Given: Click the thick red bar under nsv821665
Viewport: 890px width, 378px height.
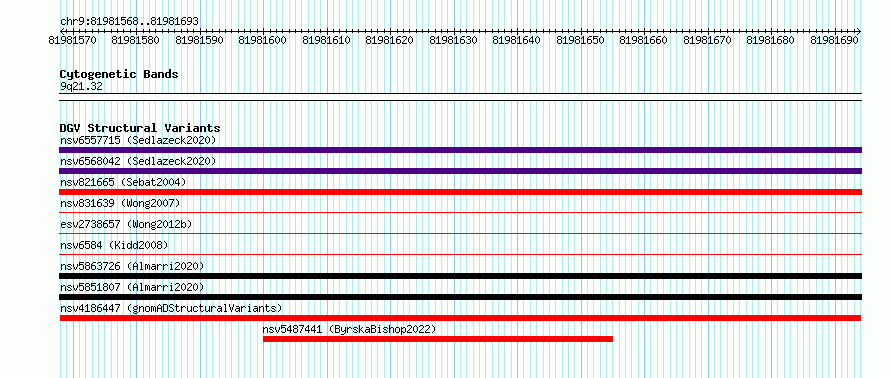Looking at the screenshot, I should pyautogui.click(x=460, y=192).
